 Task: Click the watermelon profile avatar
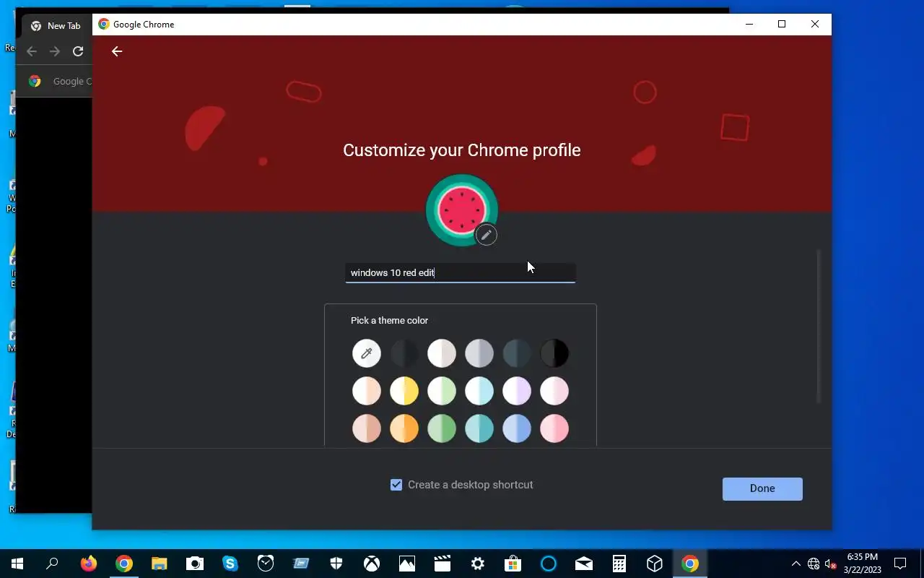point(461,209)
